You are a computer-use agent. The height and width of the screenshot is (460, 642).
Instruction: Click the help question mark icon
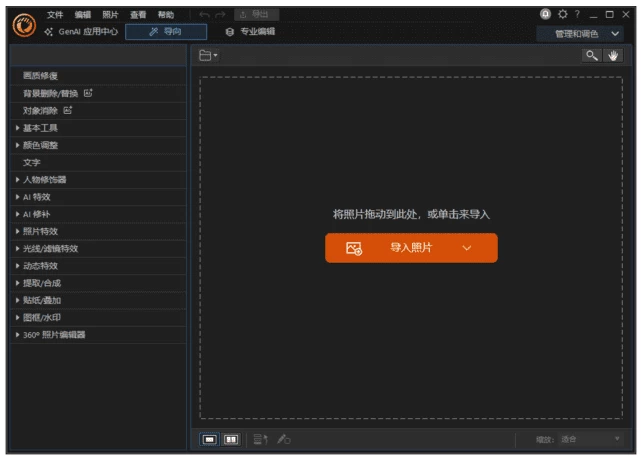point(577,14)
